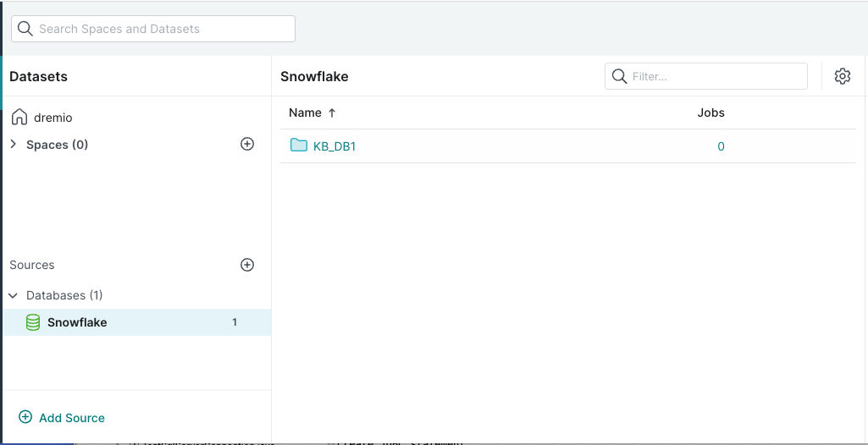This screenshot has height=445, width=868.
Task: Click the magnifier icon in Filter box
Action: tap(619, 76)
